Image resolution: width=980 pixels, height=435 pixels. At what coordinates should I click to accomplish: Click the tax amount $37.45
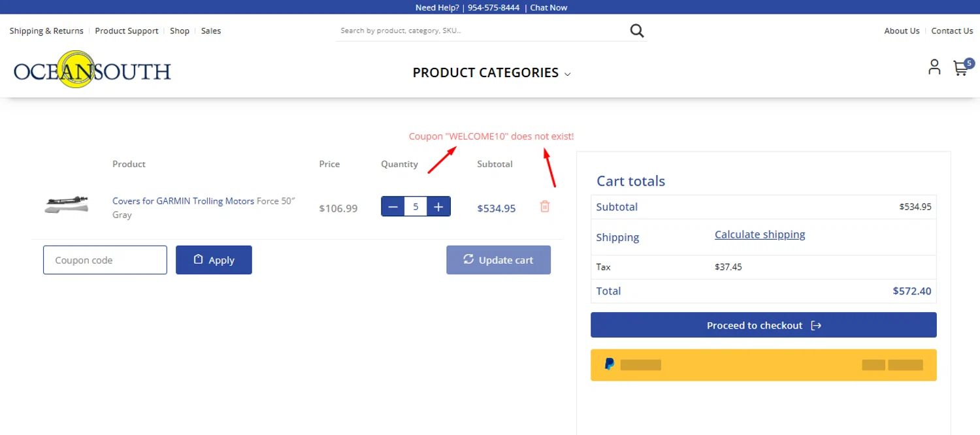click(728, 267)
